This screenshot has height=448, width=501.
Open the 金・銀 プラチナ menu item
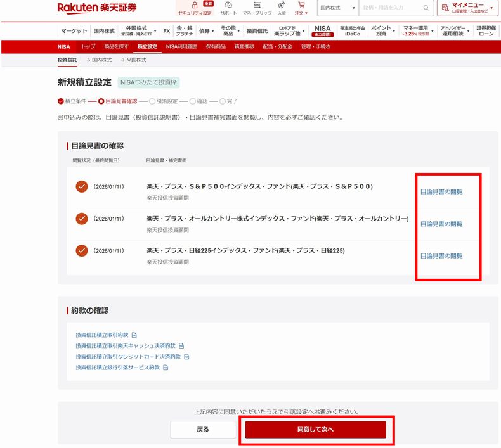click(185, 31)
